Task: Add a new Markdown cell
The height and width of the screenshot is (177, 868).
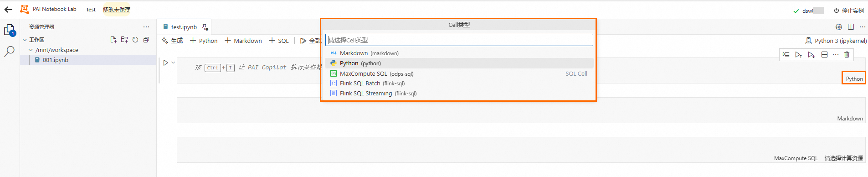Action: 243,41
